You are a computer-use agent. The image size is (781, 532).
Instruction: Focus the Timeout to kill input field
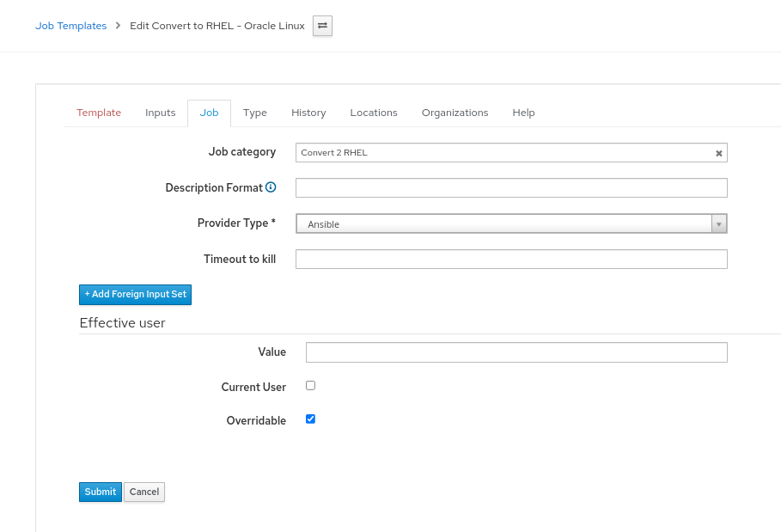511,259
